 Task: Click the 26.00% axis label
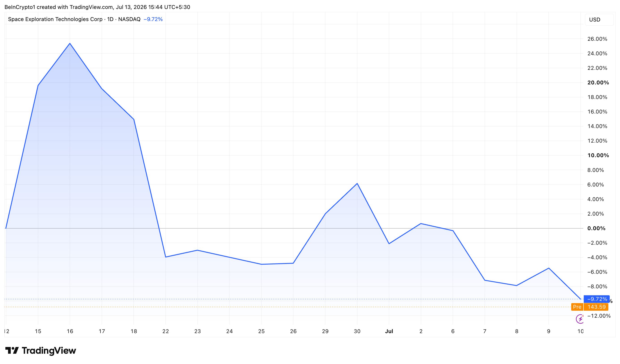click(x=597, y=39)
